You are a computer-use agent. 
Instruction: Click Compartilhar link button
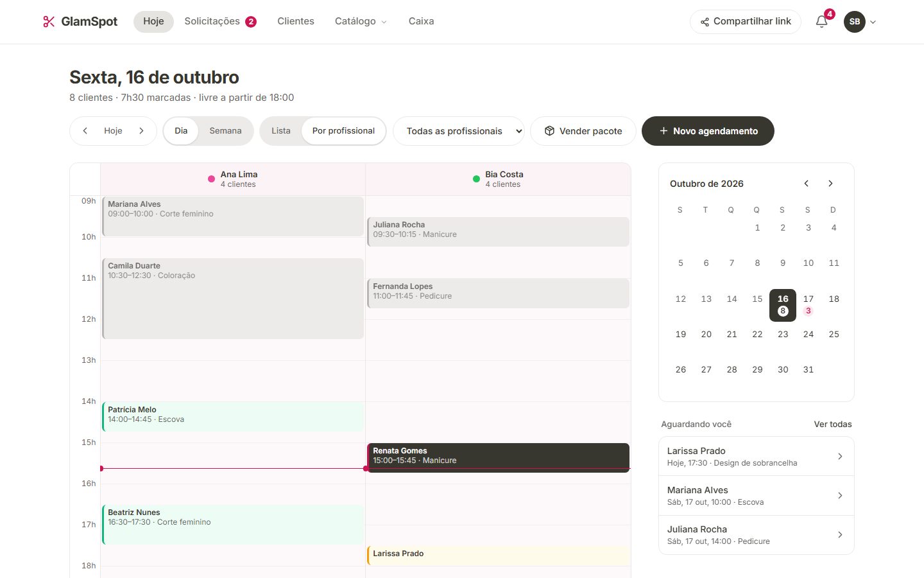point(746,22)
